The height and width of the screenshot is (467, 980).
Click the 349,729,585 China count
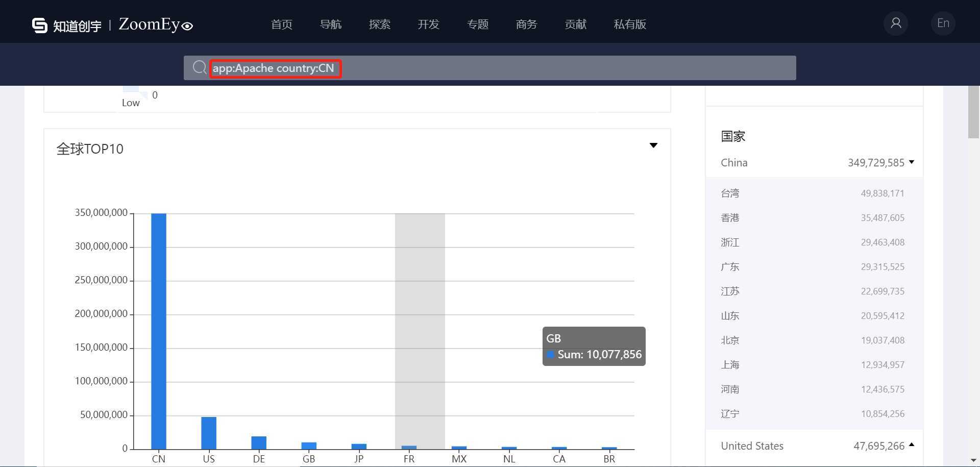(x=876, y=163)
